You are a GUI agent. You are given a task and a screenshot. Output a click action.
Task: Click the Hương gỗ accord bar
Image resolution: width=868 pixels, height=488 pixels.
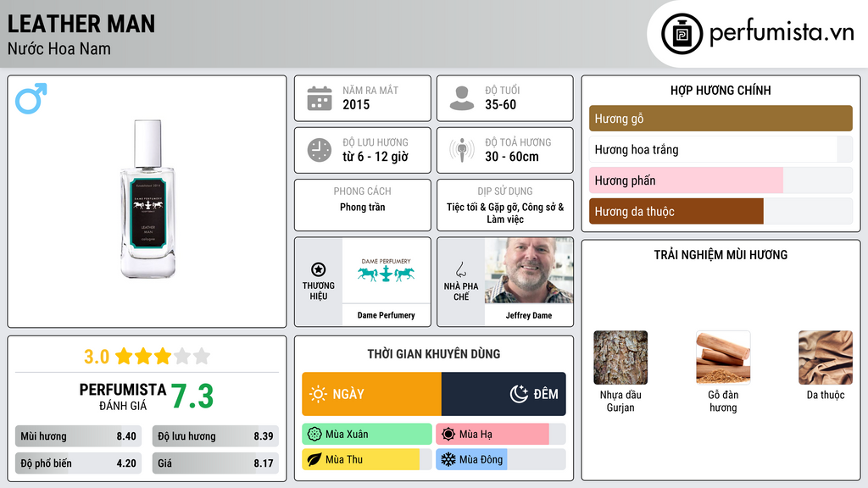[x=721, y=119]
